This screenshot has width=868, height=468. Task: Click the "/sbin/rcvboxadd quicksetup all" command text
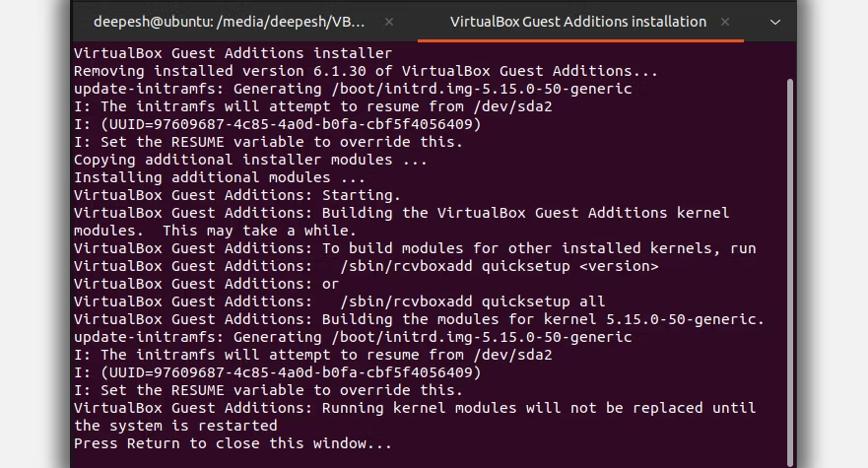click(473, 301)
